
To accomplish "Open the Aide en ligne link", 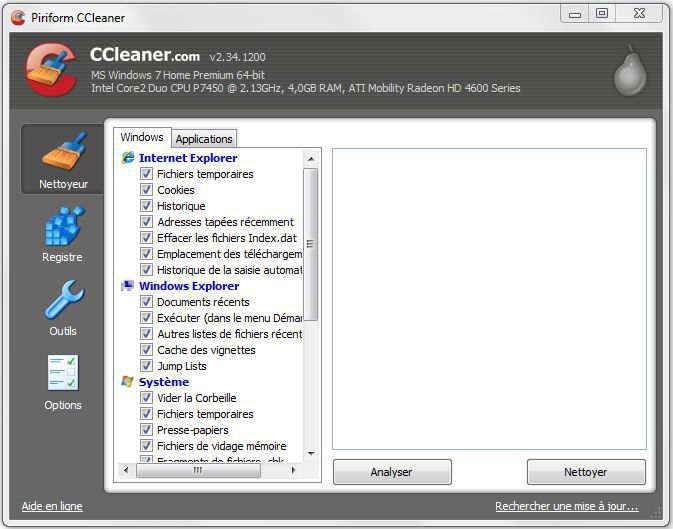I will tap(52, 506).
